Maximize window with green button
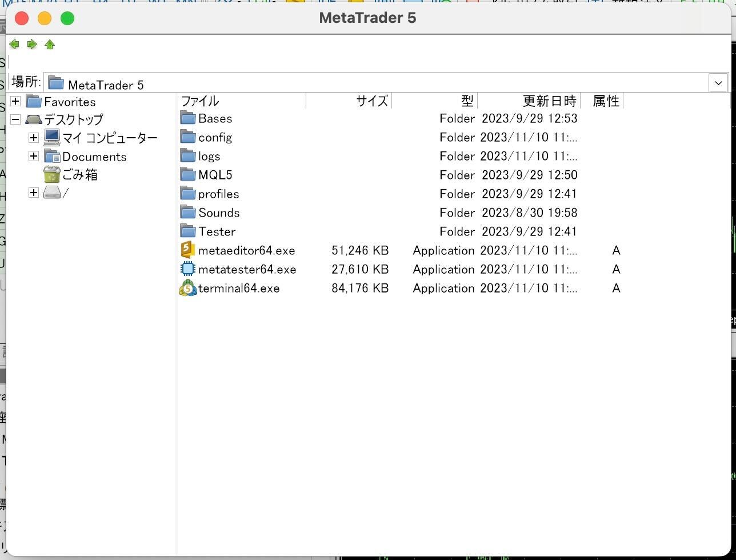 67,18
